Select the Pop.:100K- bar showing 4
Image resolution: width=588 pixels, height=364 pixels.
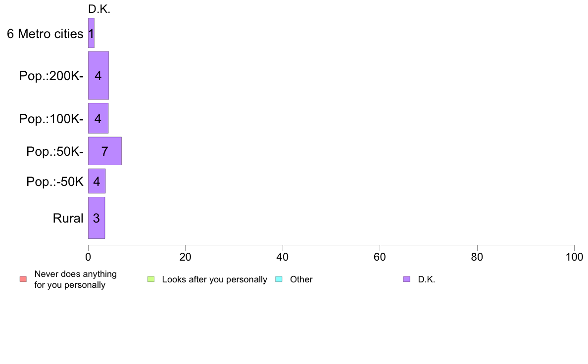click(98, 118)
